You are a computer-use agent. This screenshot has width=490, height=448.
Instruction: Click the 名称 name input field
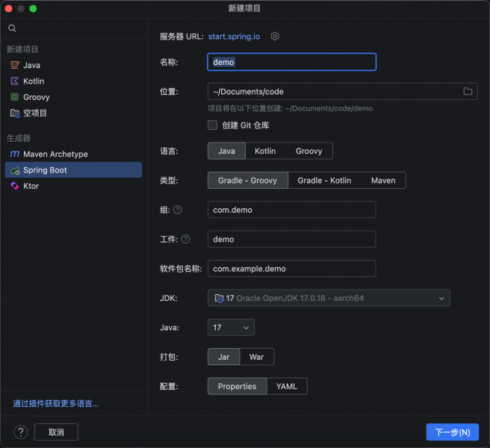[x=292, y=62]
